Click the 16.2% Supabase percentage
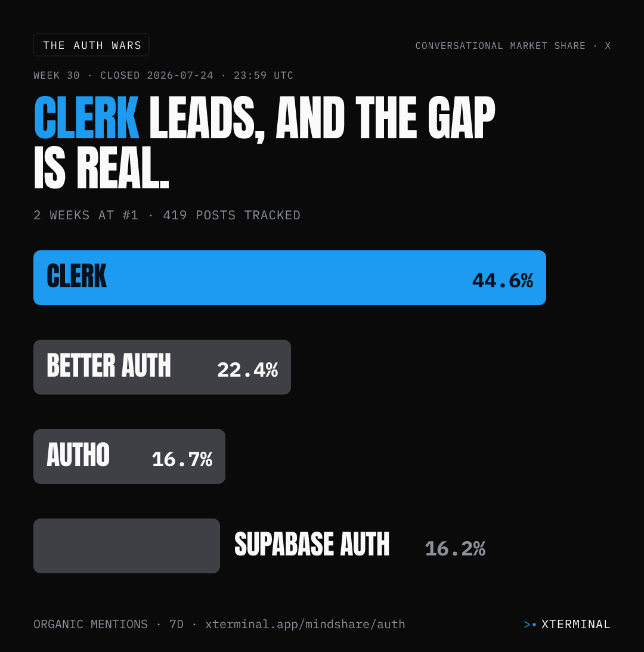Screen dimensions: 644x652 [455, 549]
